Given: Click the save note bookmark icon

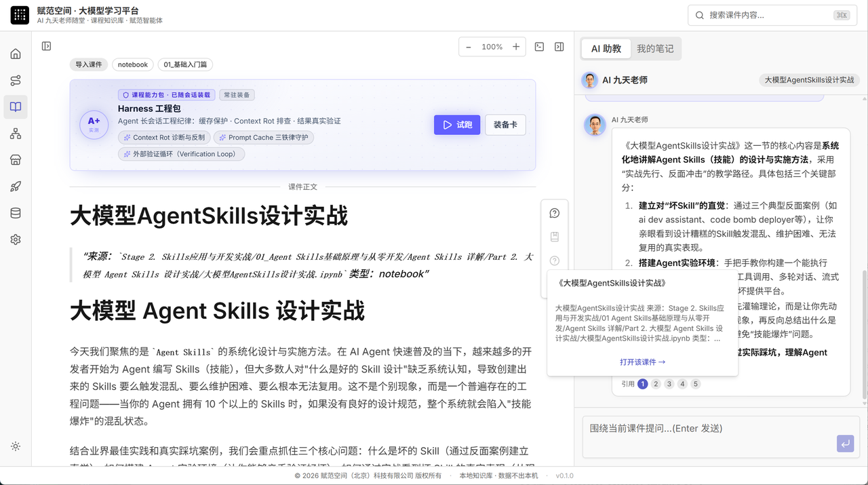Looking at the screenshot, I should coord(554,237).
